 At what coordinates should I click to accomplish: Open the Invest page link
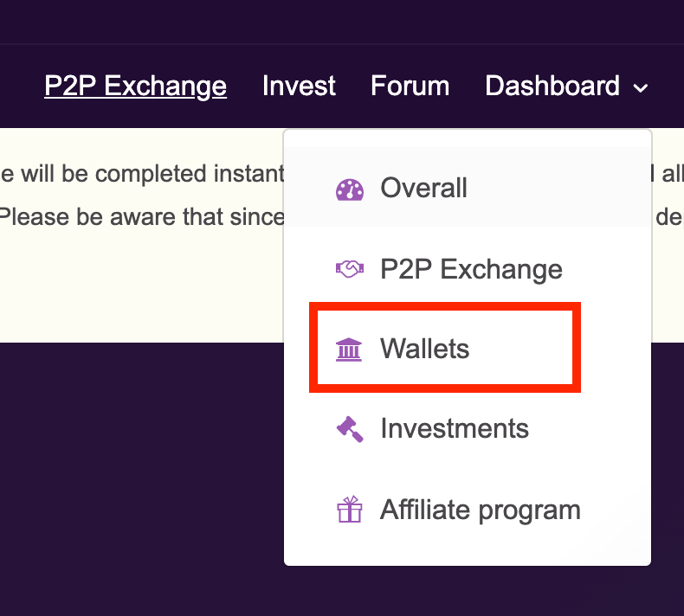coord(299,86)
